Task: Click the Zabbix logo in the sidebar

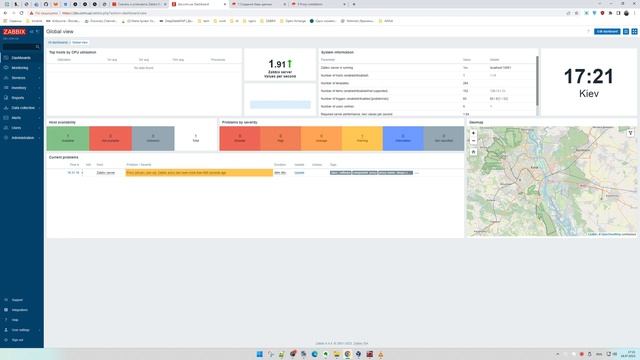Action: [14, 31]
